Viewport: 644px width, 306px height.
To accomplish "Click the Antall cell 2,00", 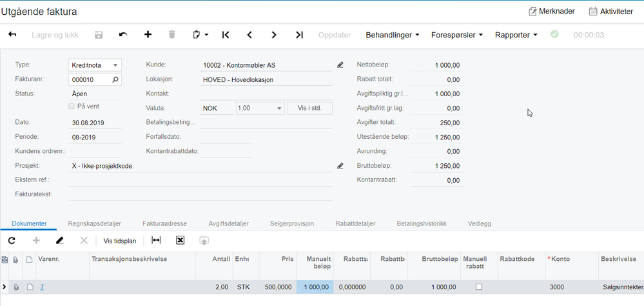I will point(214,287).
